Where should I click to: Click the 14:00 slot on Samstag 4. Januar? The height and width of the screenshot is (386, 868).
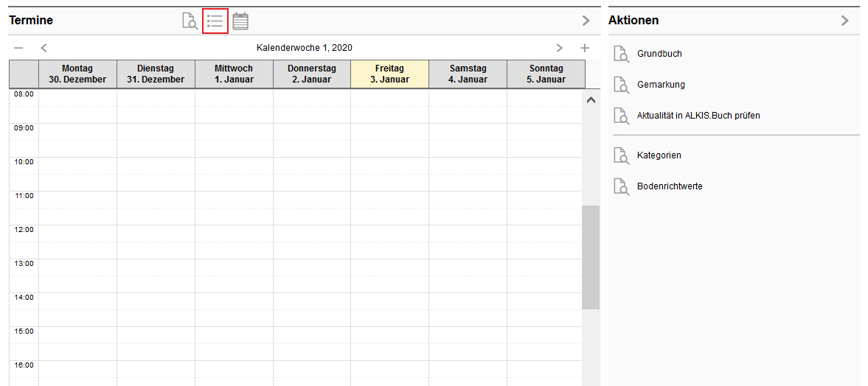tap(468, 301)
